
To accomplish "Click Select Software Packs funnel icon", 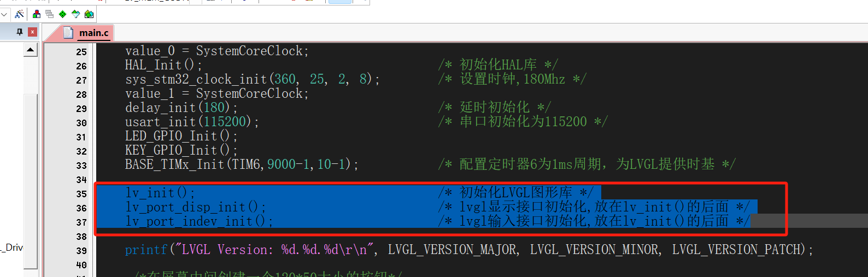I will coord(76,14).
